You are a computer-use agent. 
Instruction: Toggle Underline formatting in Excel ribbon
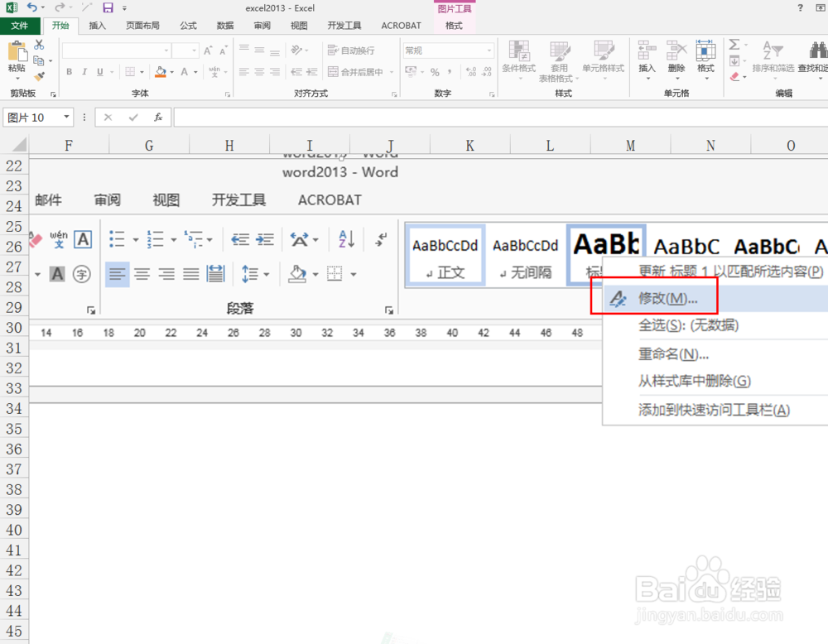(x=100, y=72)
